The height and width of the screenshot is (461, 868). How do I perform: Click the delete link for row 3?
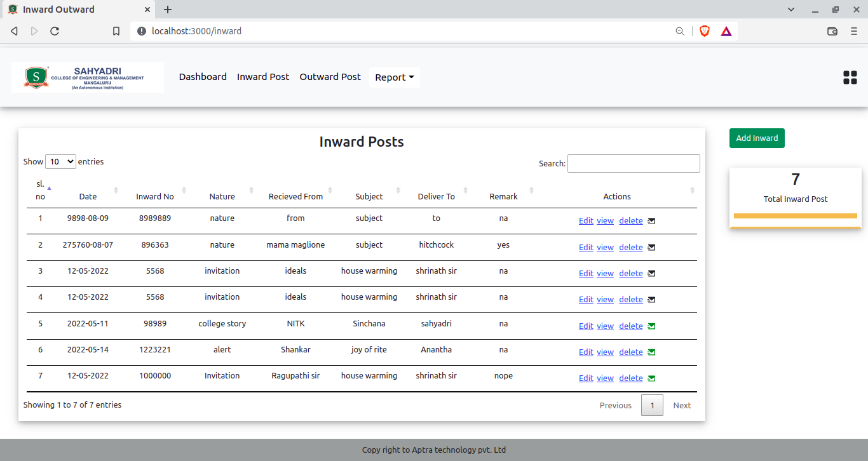coord(631,274)
